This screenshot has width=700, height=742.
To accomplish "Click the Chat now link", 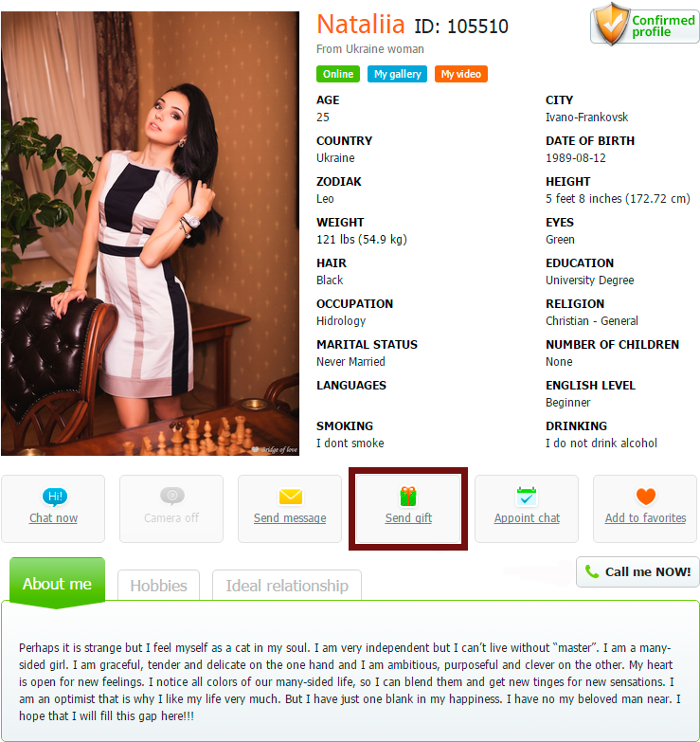I will pos(53,518).
